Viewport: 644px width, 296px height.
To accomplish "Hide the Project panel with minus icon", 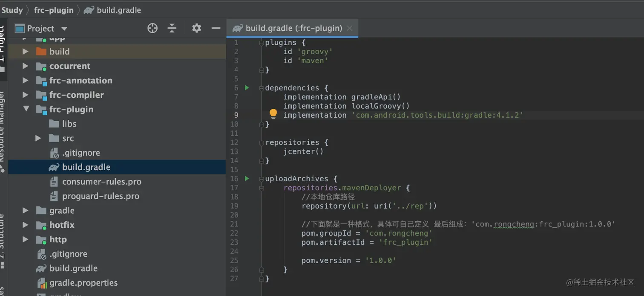I will coord(216,28).
